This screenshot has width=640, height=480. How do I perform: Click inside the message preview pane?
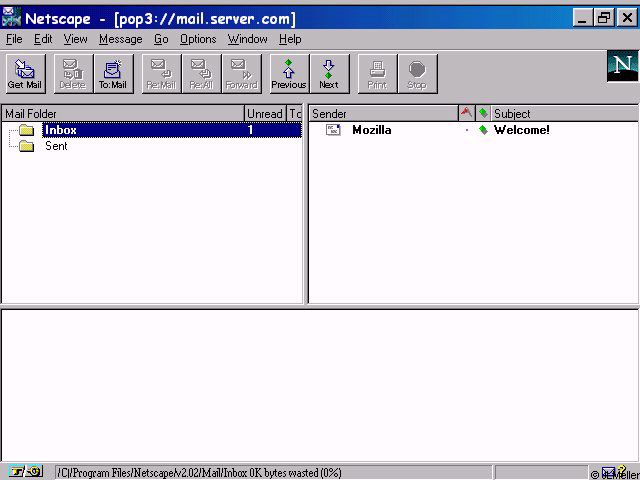[x=320, y=385]
